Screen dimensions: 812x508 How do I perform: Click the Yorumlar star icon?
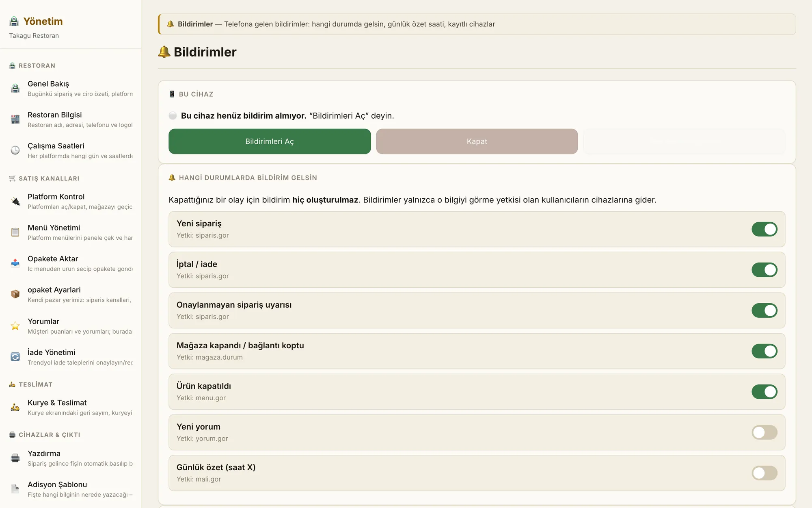(x=15, y=326)
